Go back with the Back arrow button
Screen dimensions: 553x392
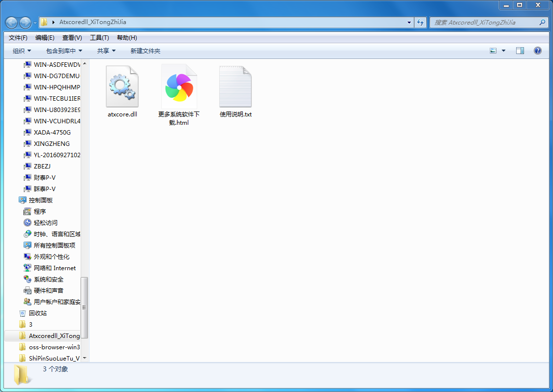[x=12, y=23]
